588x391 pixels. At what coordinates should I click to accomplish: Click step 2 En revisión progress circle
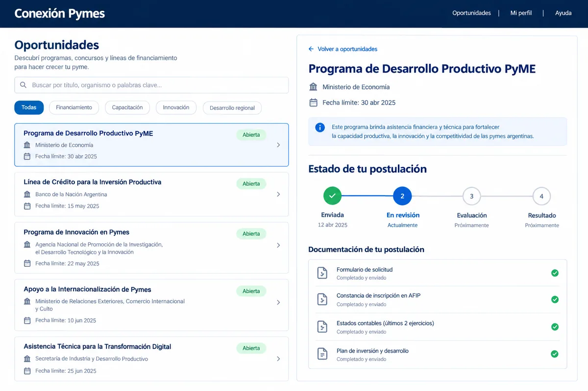402,196
